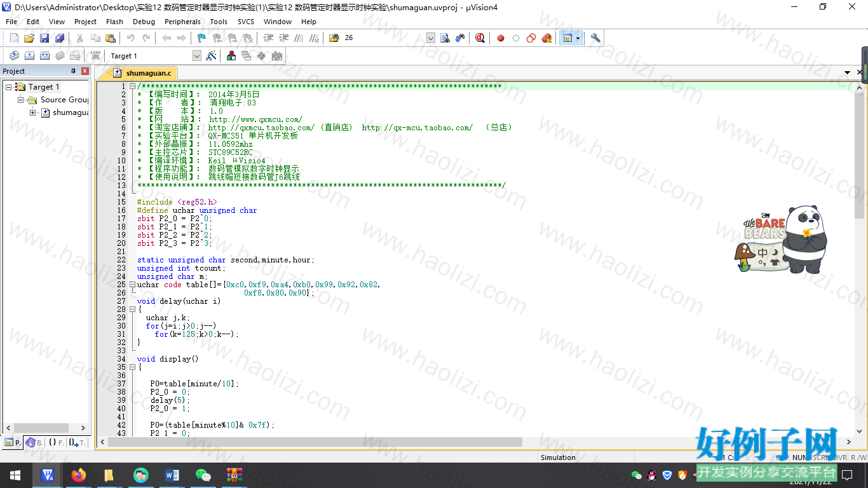Open window layout dropdown arrow
This screenshot has width=868, height=488.
(578, 38)
